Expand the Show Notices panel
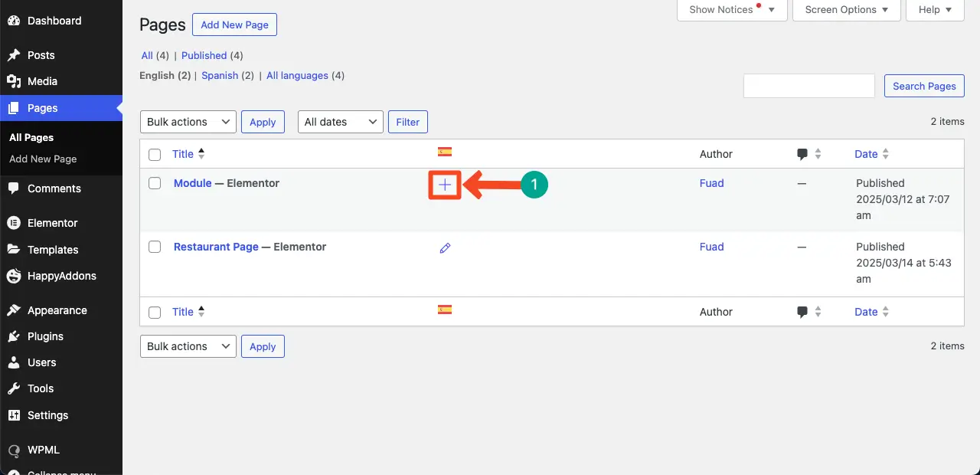The image size is (980, 475). (x=732, y=10)
